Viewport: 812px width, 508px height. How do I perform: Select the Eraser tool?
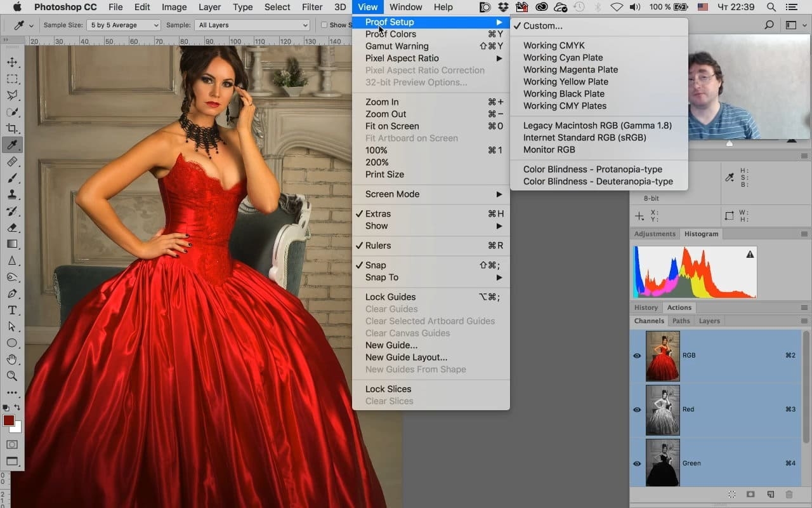point(12,227)
